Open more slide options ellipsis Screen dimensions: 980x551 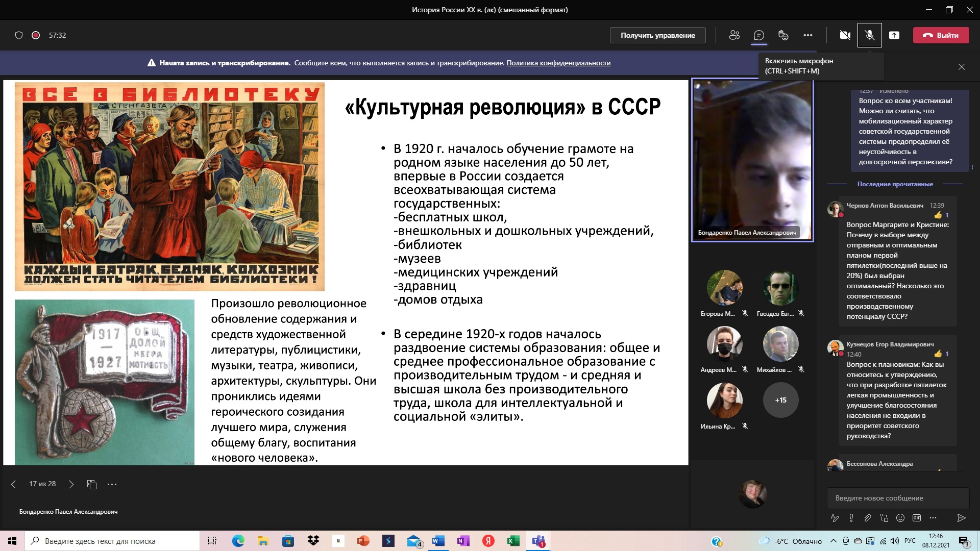pos(112,484)
